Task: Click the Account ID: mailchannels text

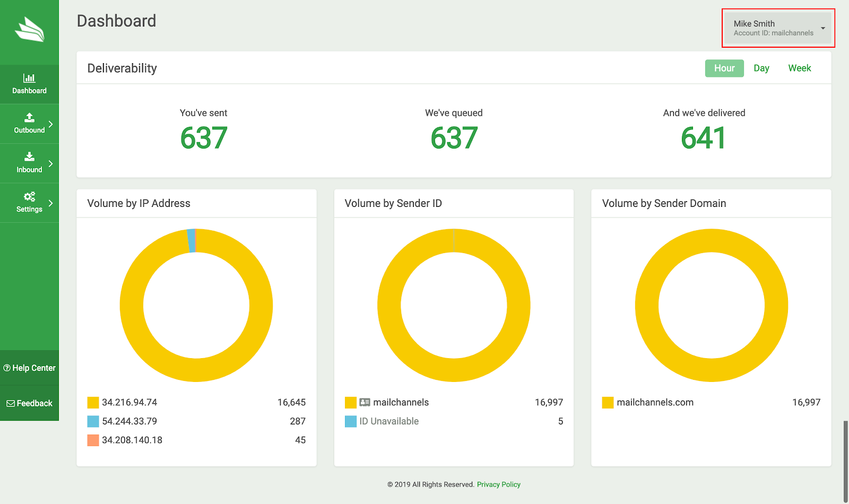Action: (773, 33)
